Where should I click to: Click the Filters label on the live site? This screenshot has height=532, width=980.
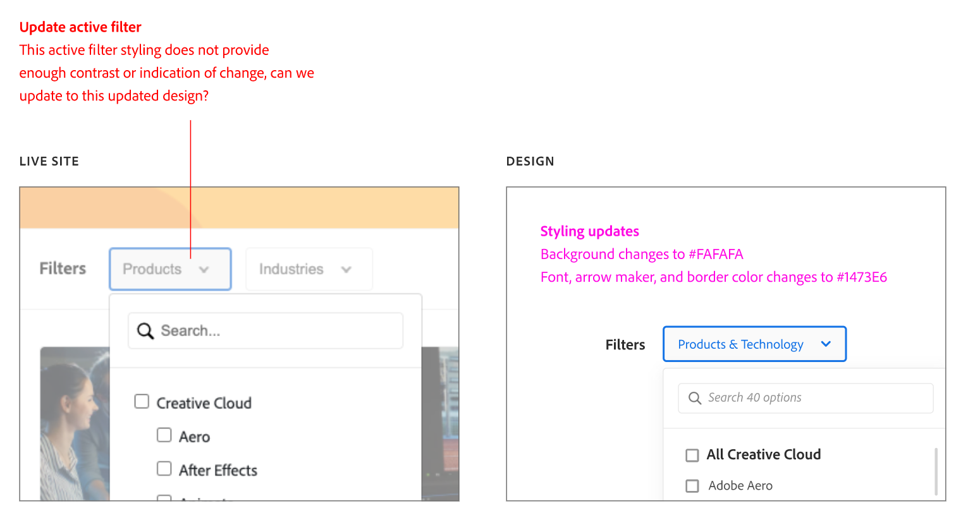(62, 269)
